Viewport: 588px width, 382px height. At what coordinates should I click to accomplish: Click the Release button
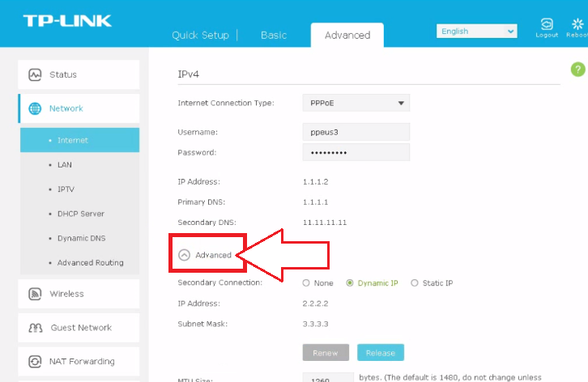point(380,353)
